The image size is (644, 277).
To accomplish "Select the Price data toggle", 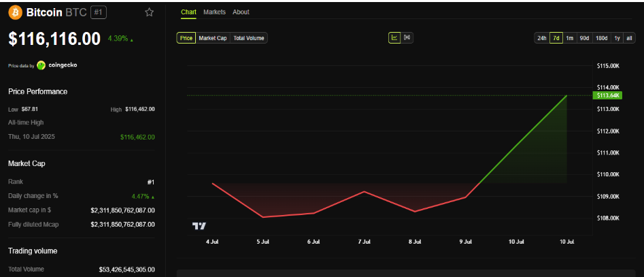I will click(x=186, y=38).
